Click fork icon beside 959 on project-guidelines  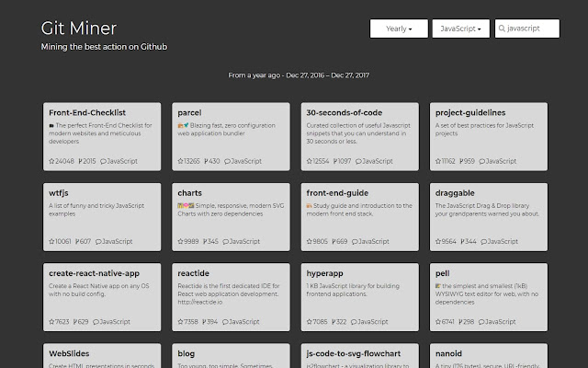pos(461,161)
